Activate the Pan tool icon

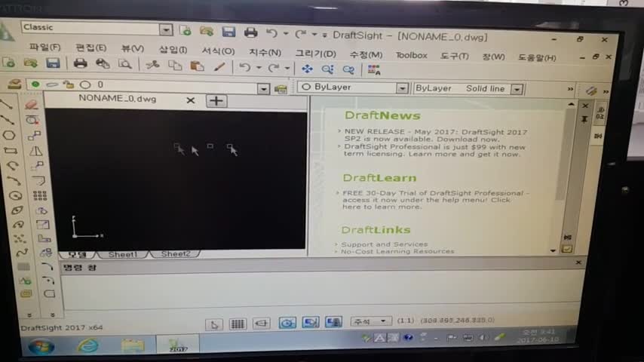coord(307,69)
